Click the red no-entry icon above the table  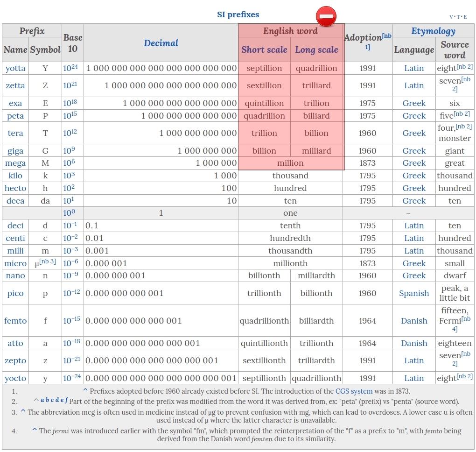tap(326, 16)
